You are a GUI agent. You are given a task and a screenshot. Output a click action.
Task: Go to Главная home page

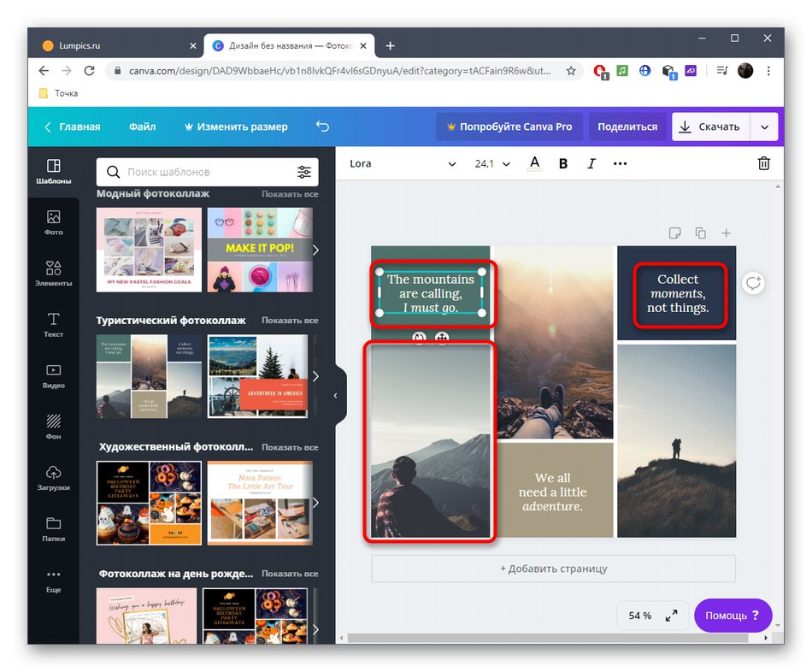[x=73, y=127]
